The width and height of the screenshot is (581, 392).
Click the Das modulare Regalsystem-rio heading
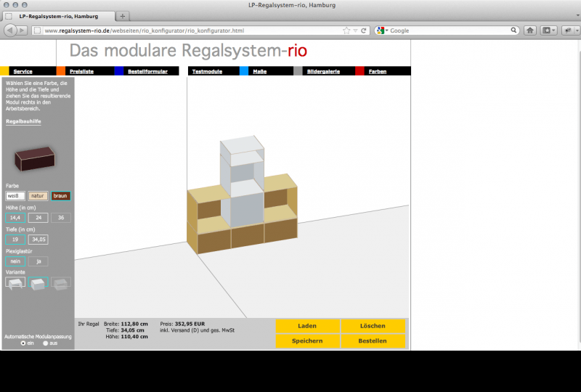pos(188,50)
